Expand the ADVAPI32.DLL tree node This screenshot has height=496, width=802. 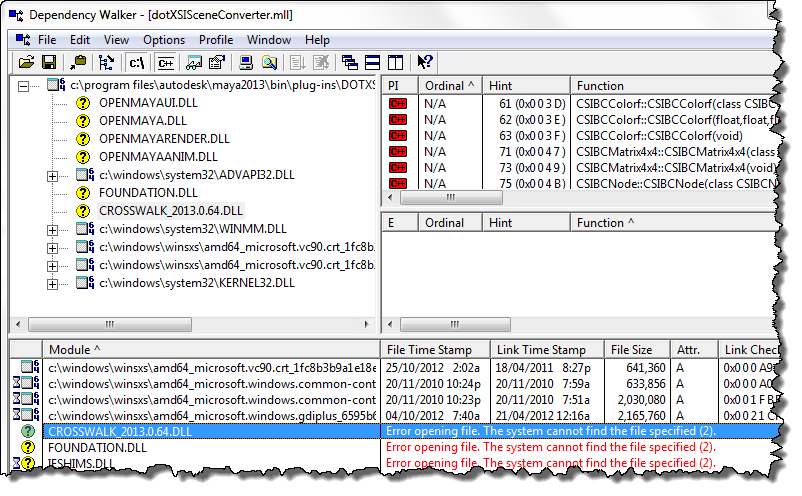pos(52,175)
